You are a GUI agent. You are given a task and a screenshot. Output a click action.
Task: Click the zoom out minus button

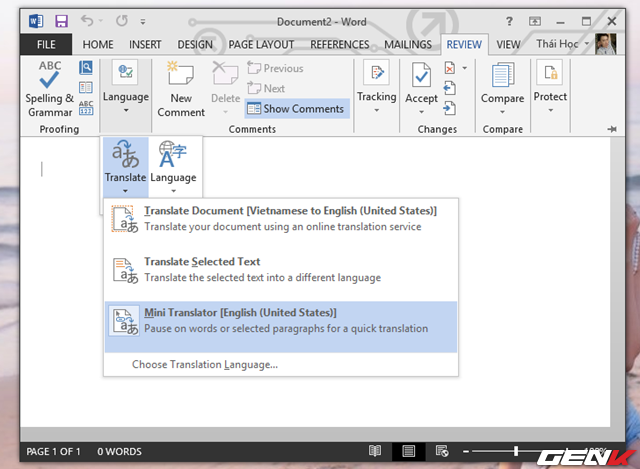tap(466, 451)
